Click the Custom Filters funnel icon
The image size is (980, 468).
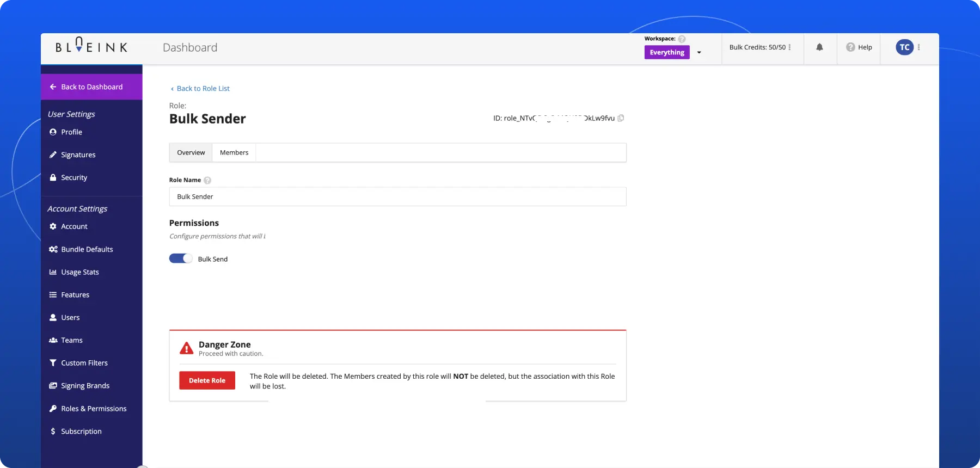pyautogui.click(x=53, y=363)
